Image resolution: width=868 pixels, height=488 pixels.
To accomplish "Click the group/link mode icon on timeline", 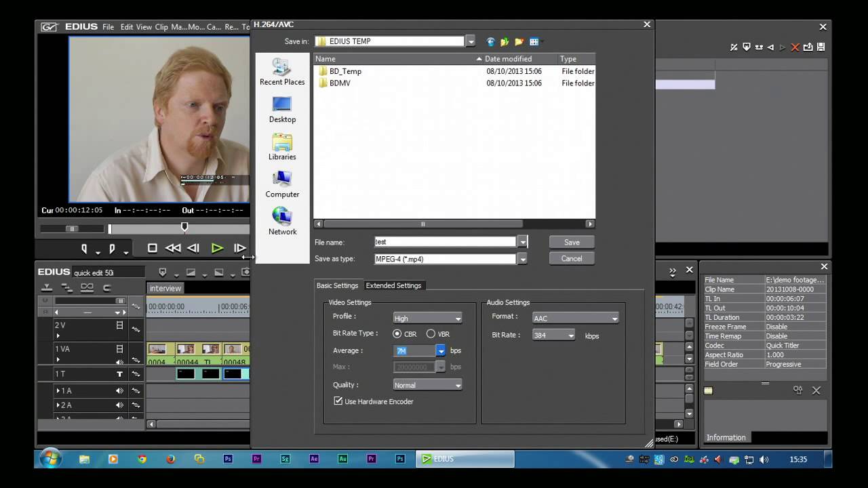I will pyautogui.click(x=87, y=287).
